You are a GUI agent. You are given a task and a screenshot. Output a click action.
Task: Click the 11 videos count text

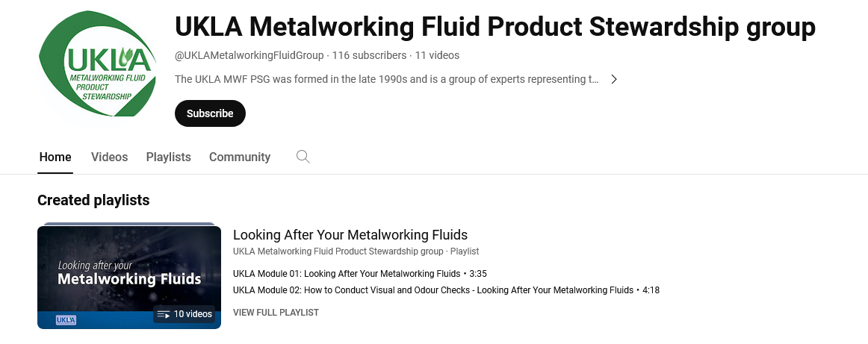click(x=437, y=55)
